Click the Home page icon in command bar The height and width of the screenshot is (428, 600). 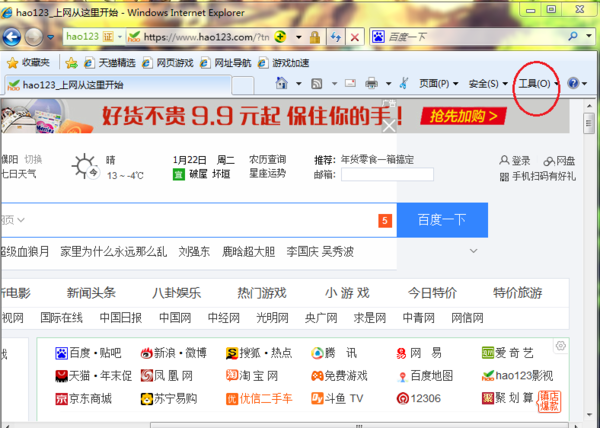point(282,83)
